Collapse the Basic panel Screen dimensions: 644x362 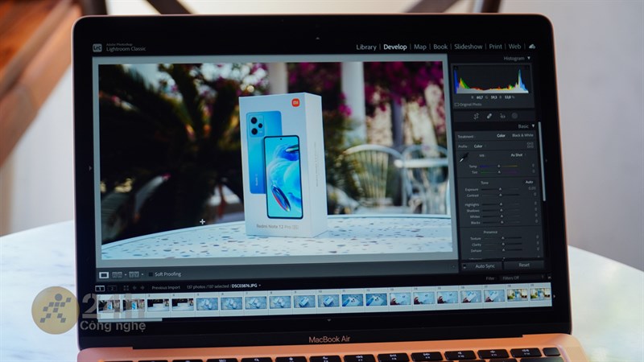tap(533, 125)
